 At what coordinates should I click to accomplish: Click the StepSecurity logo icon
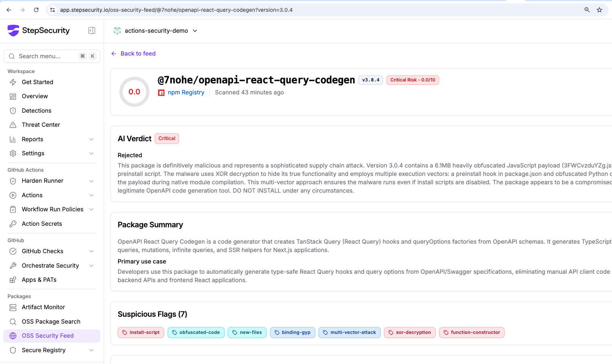[x=13, y=30]
